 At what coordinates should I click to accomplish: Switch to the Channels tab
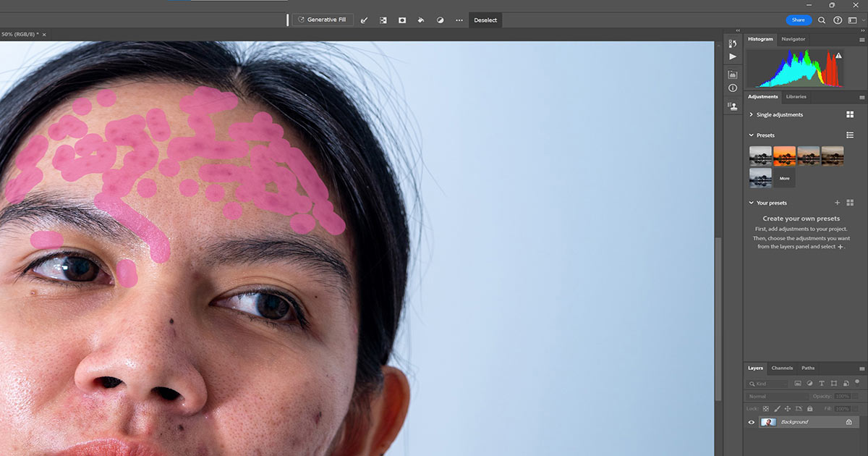point(782,368)
